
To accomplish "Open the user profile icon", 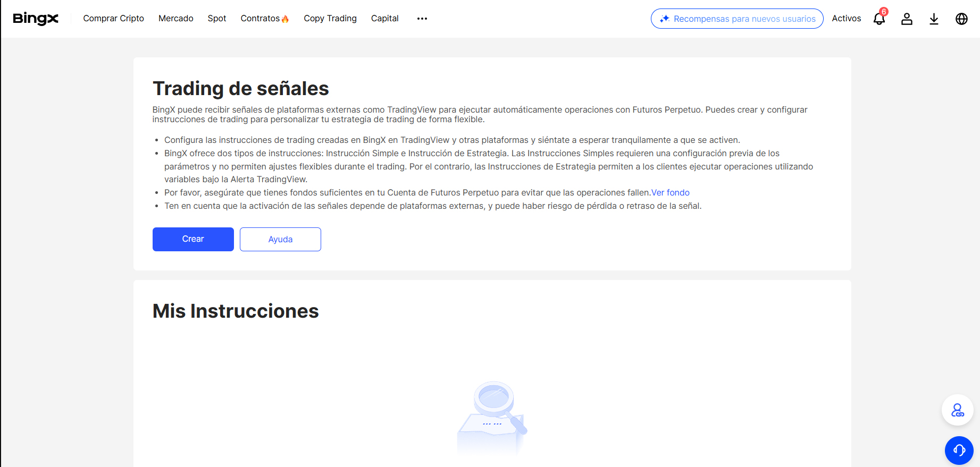I will (907, 19).
